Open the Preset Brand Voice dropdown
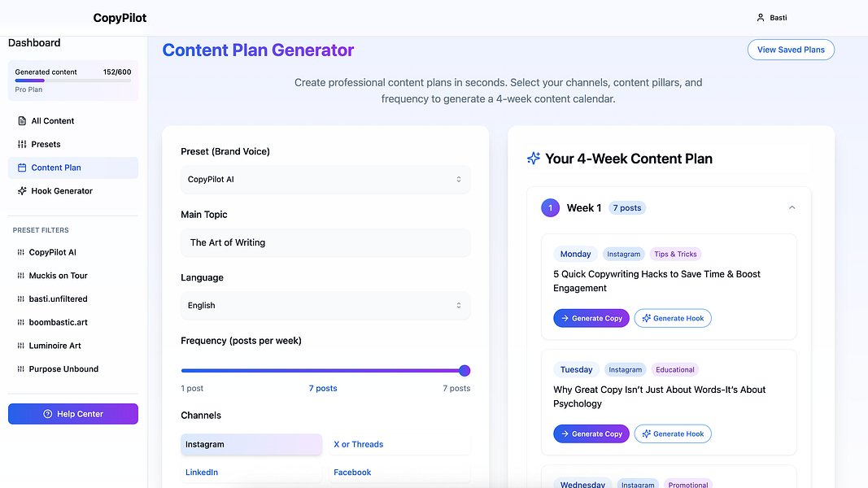This screenshot has height=488, width=868. [x=325, y=179]
